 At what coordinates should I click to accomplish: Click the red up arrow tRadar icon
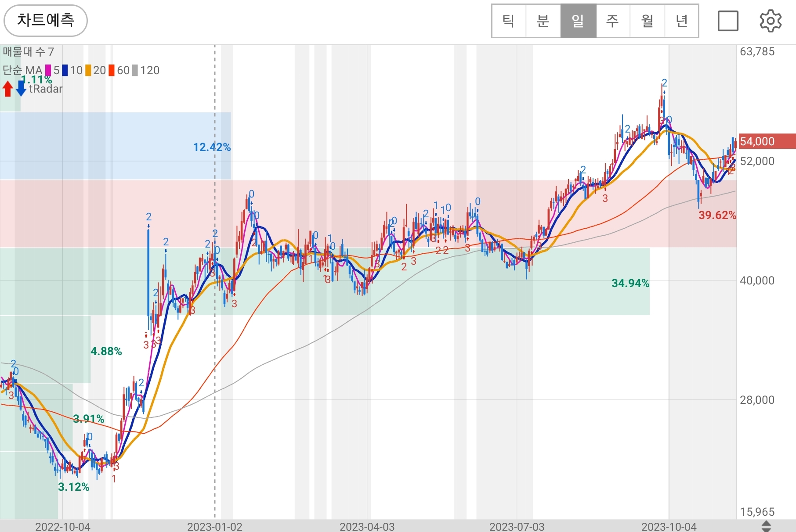pos(7,88)
